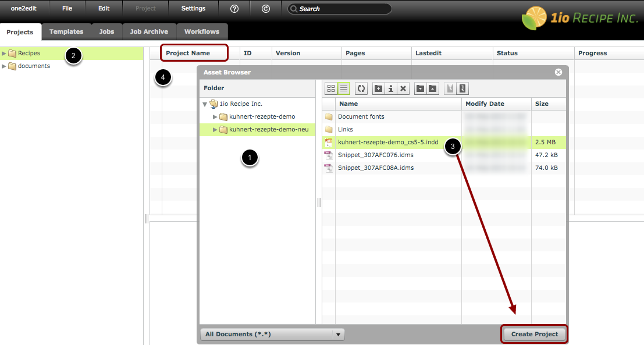This screenshot has width=644, height=345.
Task: Sort projects by Status column
Action: [x=533, y=53]
